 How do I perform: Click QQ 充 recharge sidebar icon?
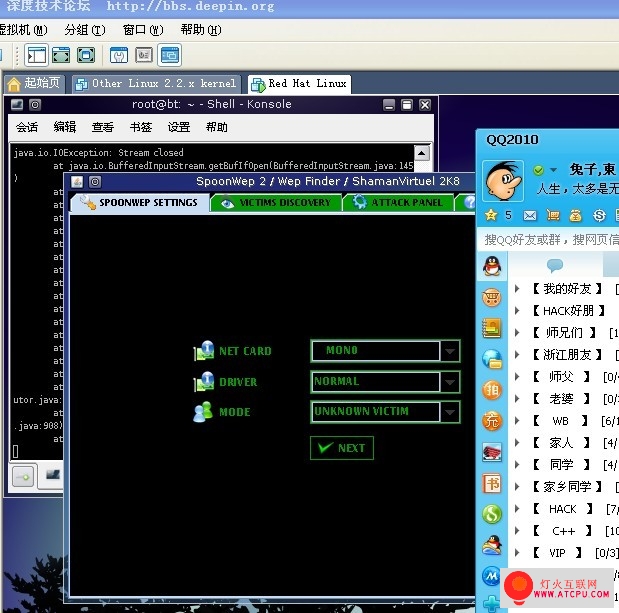(x=492, y=421)
